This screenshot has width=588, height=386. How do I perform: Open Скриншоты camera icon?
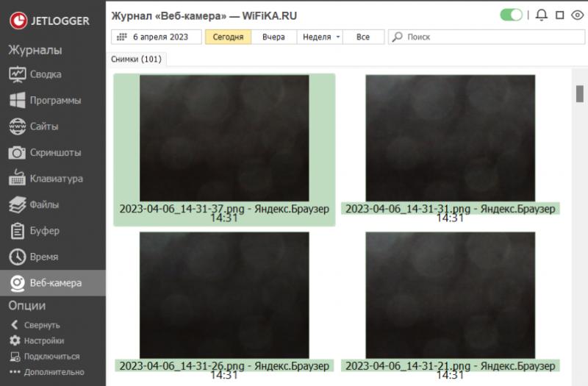pos(18,153)
